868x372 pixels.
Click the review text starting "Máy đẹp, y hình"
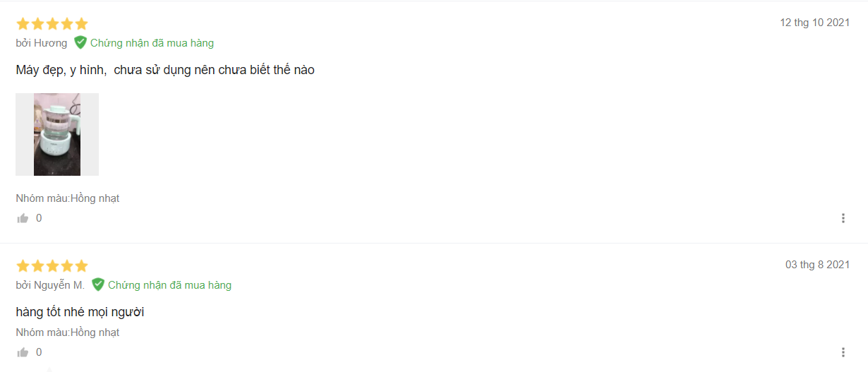click(165, 70)
